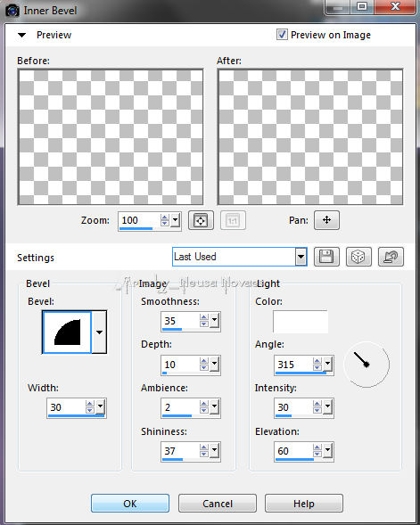420x525 pixels.
Task: Open the Zoom value dropdown arrow
Action: tap(175, 220)
